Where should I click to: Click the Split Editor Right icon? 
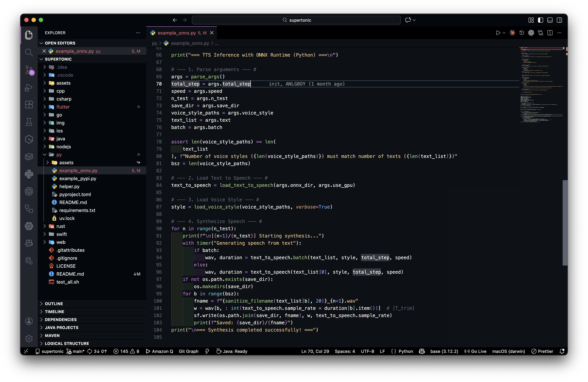pyautogui.click(x=550, y=33)
